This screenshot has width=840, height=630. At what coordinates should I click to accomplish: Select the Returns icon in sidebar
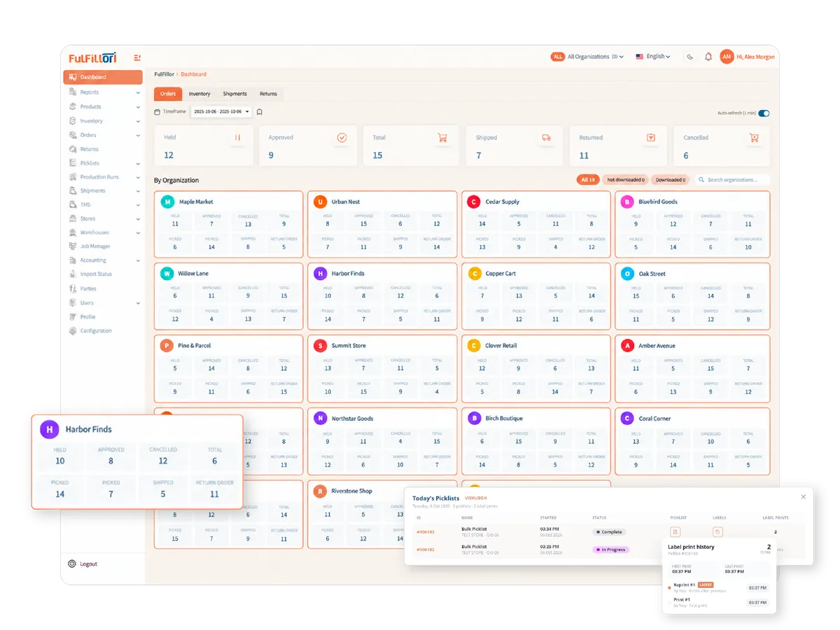[73, 149]
